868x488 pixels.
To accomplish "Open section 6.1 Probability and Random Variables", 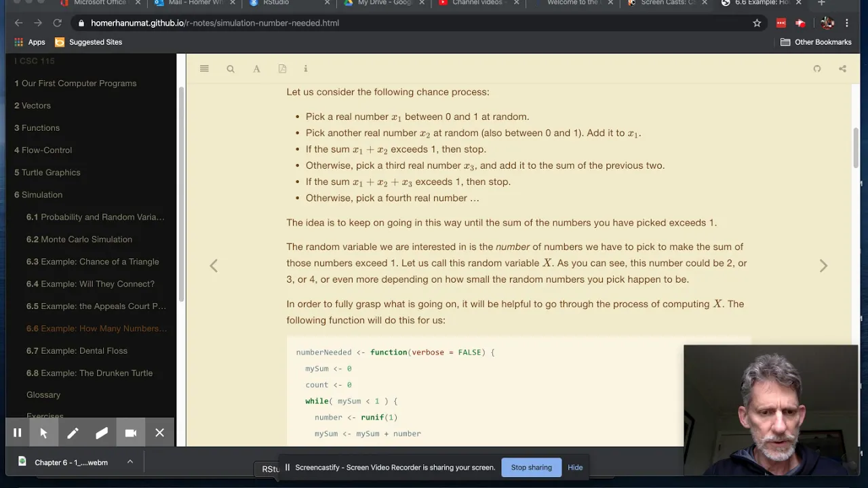I will coord(95,217).
